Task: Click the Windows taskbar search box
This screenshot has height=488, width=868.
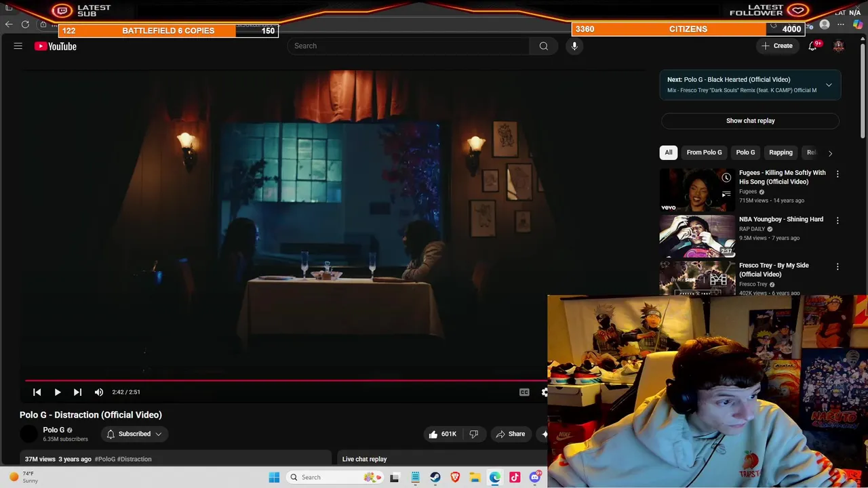Action: click(x=334, y=477)
